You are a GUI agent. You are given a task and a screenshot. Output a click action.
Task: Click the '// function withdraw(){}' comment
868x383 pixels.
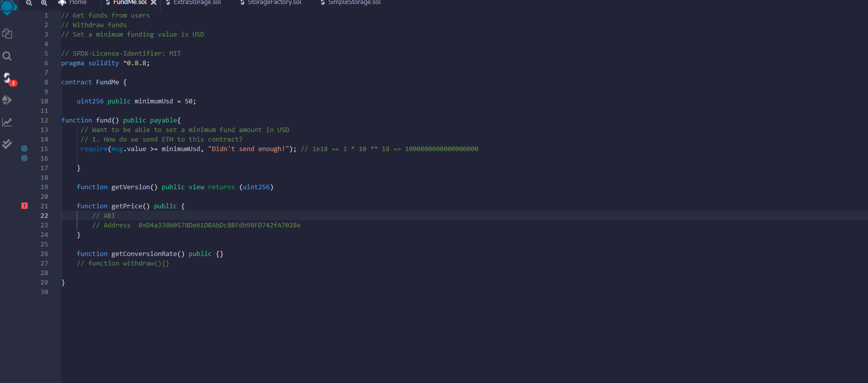pyautogui.click(x=123, y=264)
